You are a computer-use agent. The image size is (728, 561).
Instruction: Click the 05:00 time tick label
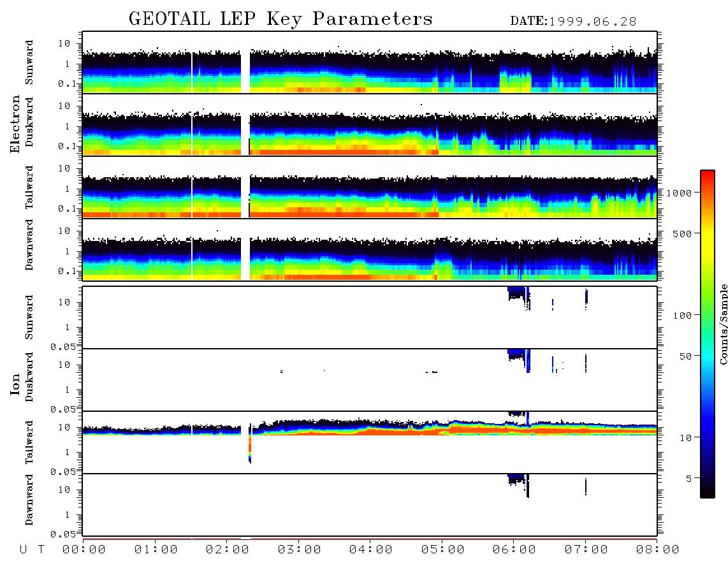443,550
